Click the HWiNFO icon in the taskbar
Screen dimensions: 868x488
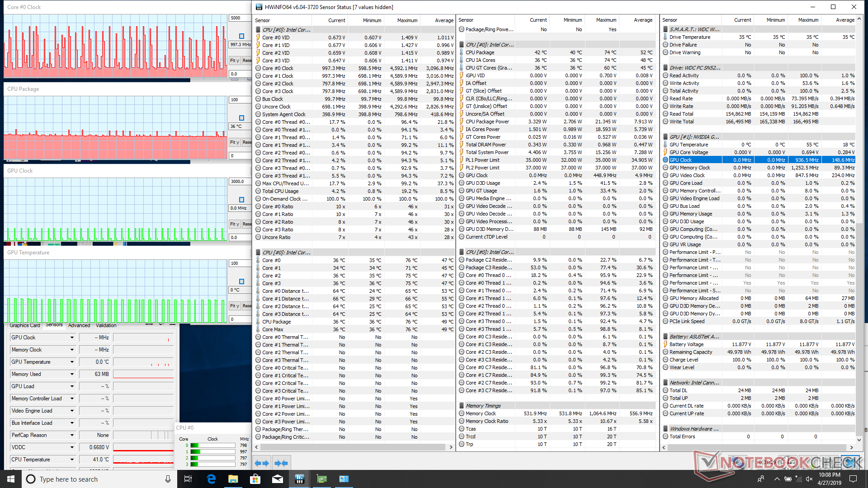[299, 479]
